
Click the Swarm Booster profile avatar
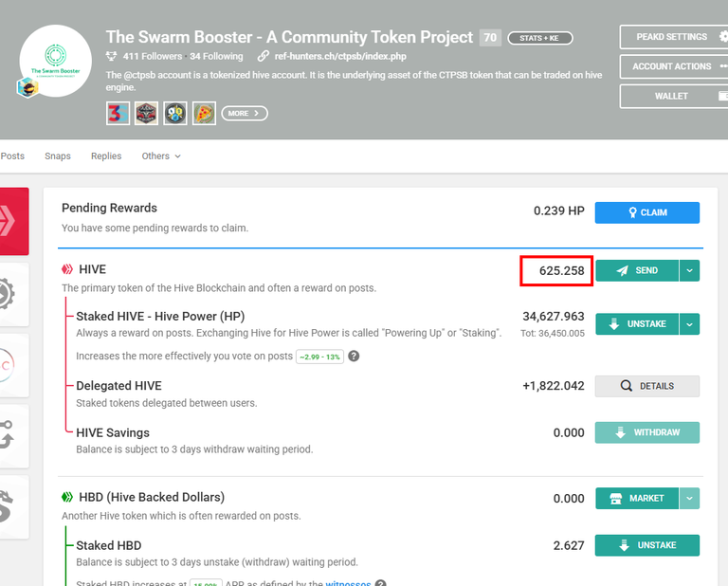click(56, 61)
